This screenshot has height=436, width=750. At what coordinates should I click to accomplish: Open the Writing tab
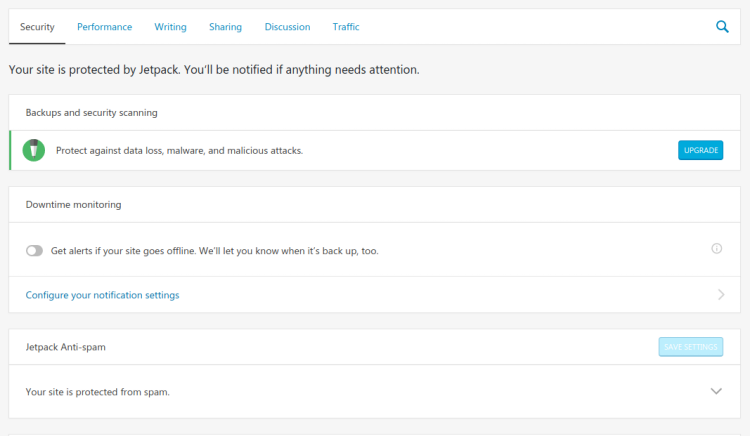[x=170, y=27]
